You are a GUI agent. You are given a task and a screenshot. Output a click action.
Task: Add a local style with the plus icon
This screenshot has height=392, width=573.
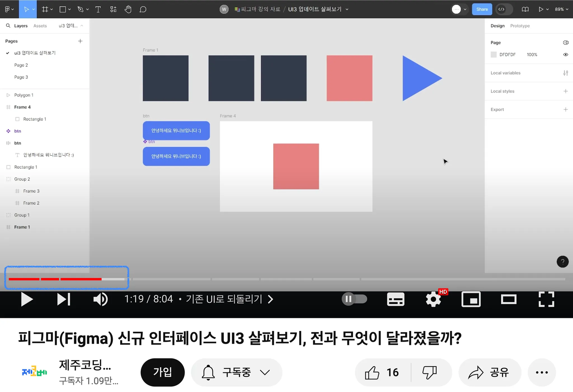565,91
